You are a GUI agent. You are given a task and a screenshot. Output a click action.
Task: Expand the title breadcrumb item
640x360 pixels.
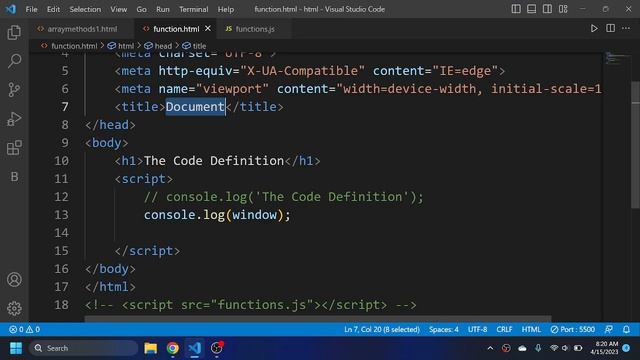(x=194, y=46)
